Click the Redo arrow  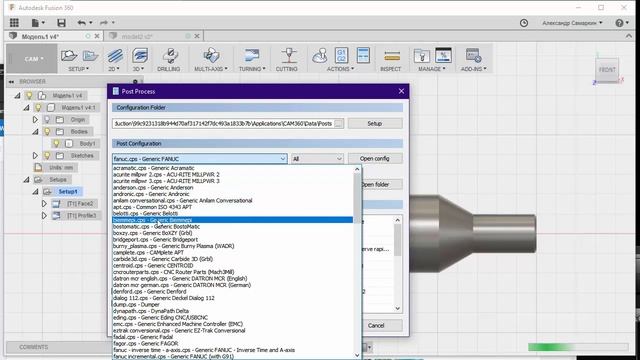(104, 23)
